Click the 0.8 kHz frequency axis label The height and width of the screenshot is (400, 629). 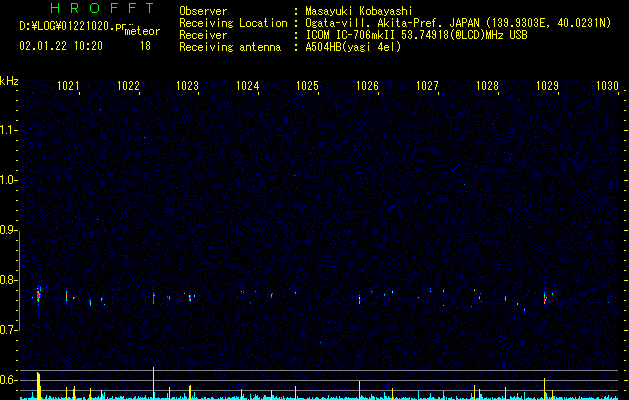[8, 280]
